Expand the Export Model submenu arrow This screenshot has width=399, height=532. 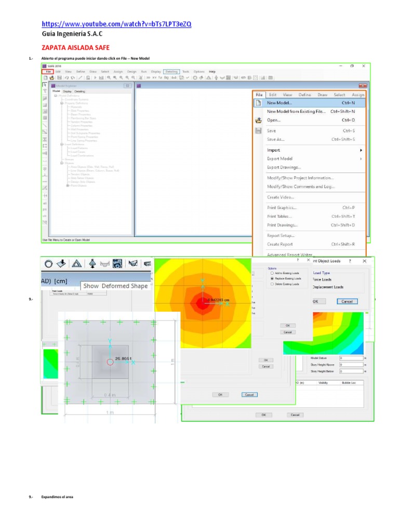point(361,159)
